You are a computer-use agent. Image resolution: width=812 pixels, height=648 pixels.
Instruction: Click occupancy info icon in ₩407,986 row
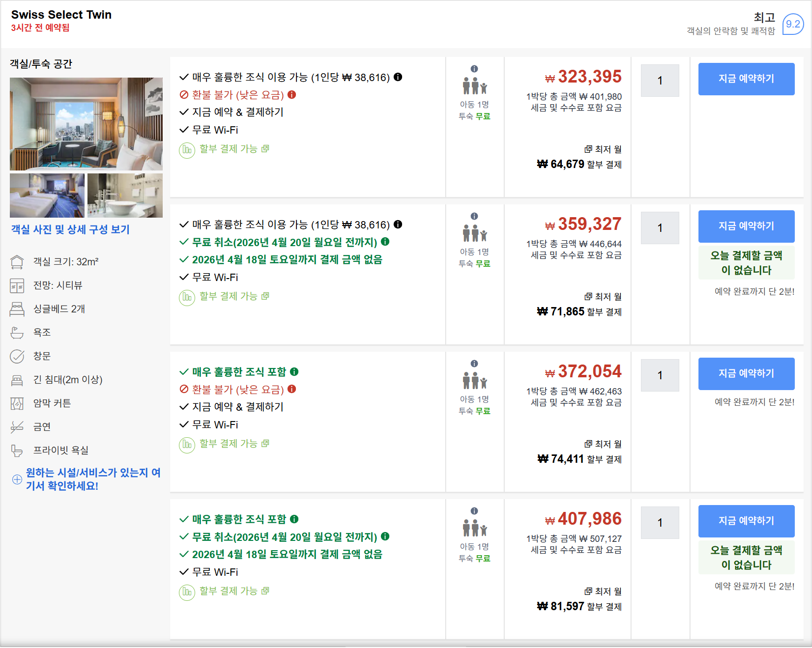[474, 511]
